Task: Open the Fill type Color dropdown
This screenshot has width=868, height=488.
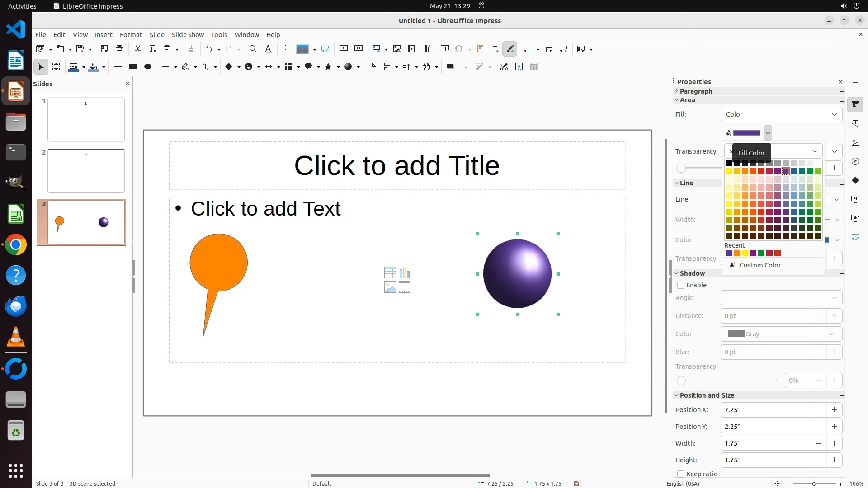Action: 781,114
